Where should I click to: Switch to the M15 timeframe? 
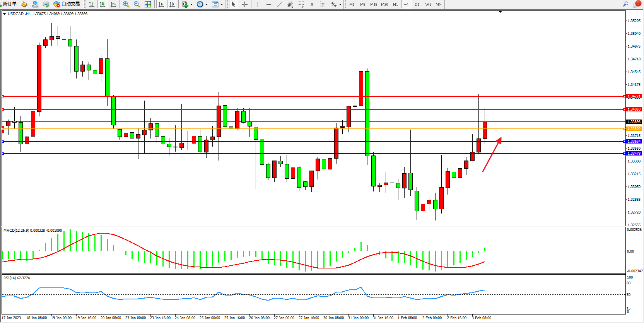373,4
